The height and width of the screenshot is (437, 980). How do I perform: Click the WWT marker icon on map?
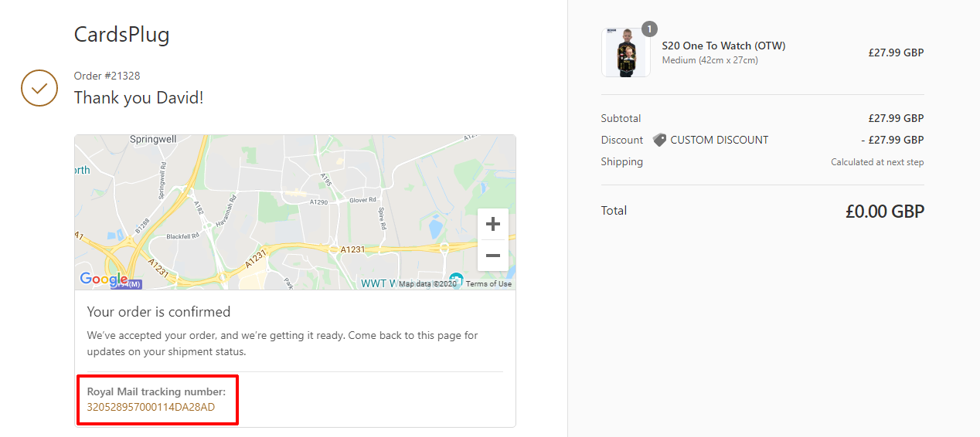click(x=456, y=279)
